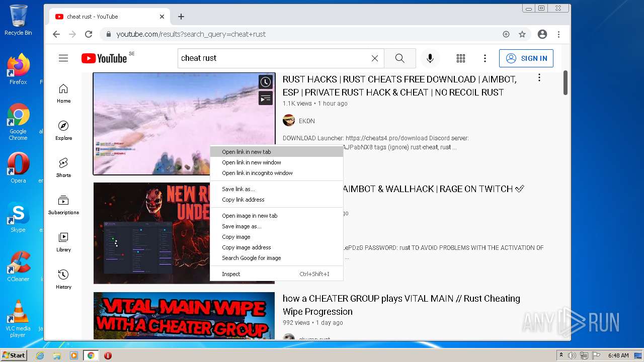Screen dimensions: 644x362
Task: Open YouTube settings three-dot menu
Action: (485, 58)
